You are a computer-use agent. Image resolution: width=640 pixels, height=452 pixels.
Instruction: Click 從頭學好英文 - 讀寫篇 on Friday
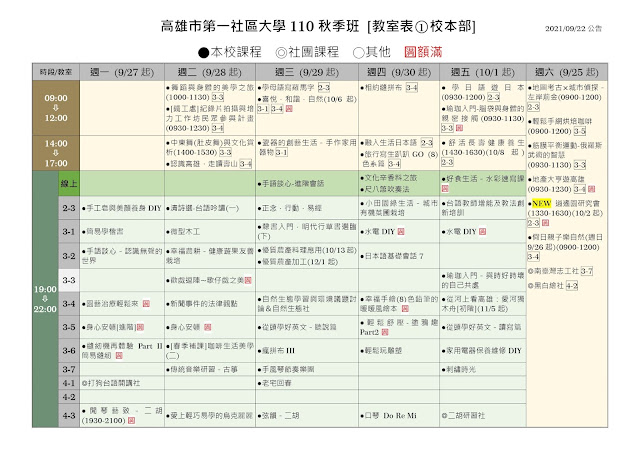(x=481, y=327)
